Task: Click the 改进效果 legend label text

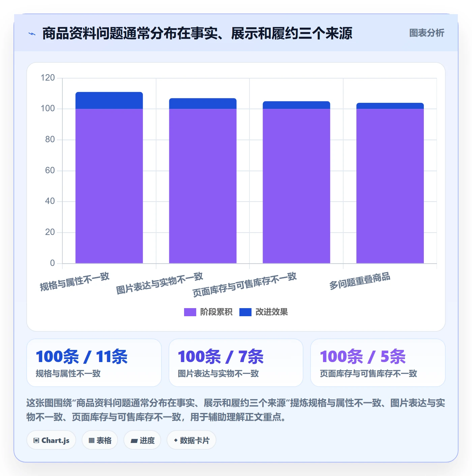Action: [x=272, y=312]
